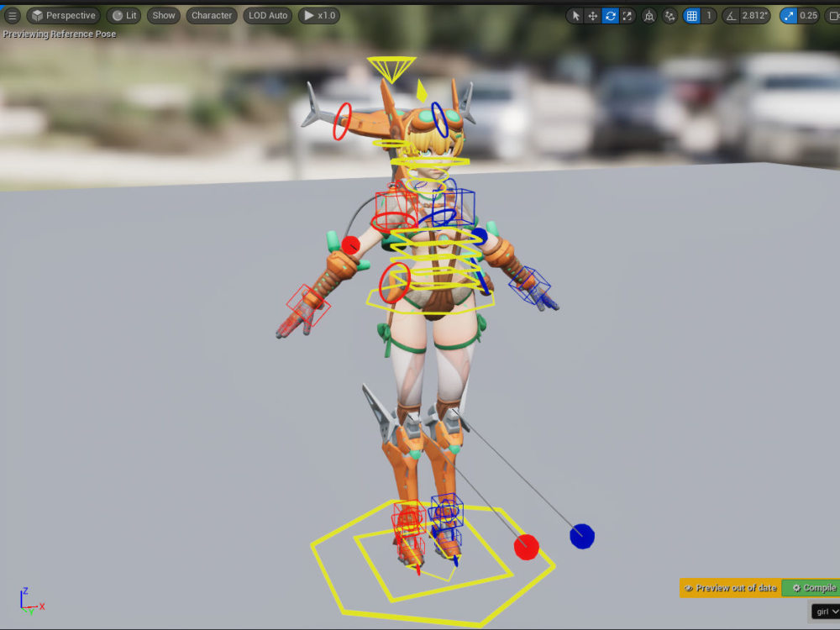Toggle the world/local coordinate space icon

coord(649,15)
